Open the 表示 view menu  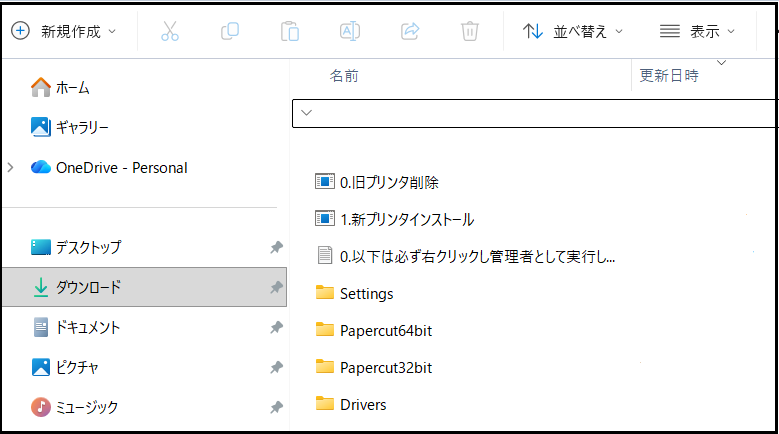[x=697, y=31]
